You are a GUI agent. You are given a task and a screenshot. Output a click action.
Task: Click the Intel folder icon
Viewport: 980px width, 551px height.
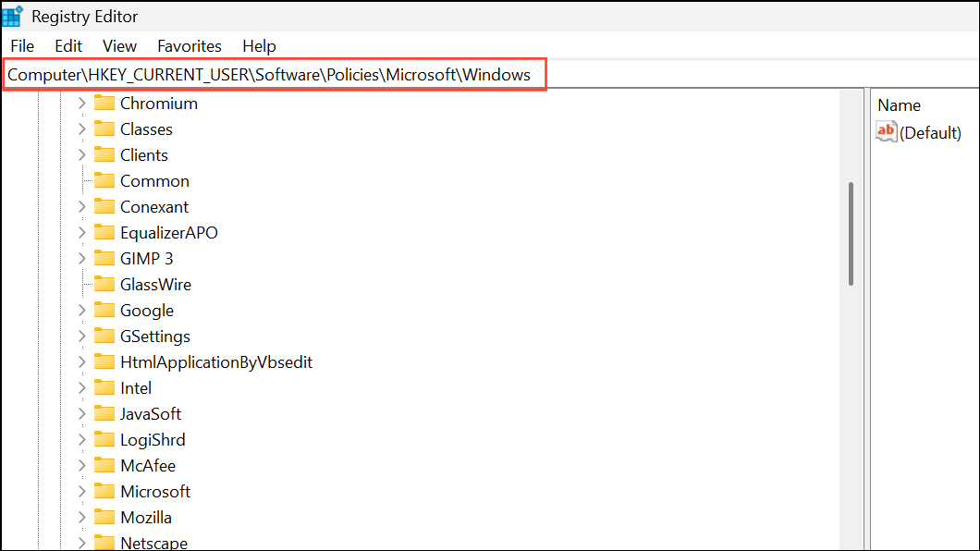(104, 388)
